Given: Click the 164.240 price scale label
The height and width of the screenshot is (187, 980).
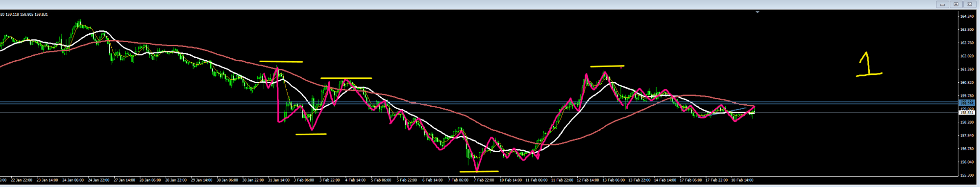Looking at the screenshot, I should click(966, 16).
